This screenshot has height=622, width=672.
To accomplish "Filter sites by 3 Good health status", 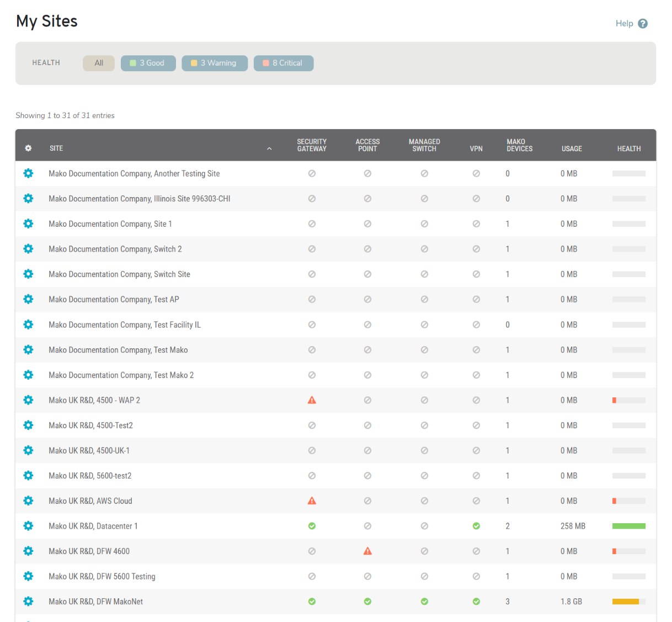I will 148,63.
